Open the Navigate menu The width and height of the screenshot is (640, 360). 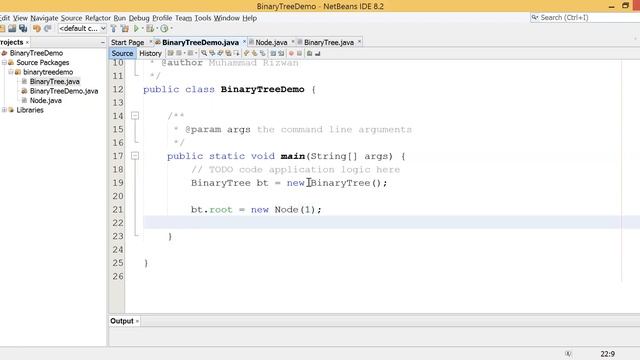click(x=44, y=18)
